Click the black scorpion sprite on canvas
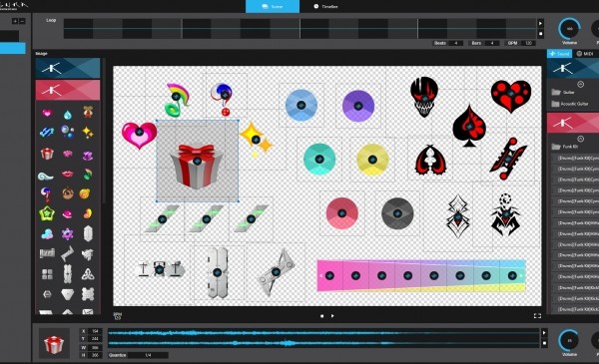The width and height of the screenshot is (599, 364). (505, 214)
